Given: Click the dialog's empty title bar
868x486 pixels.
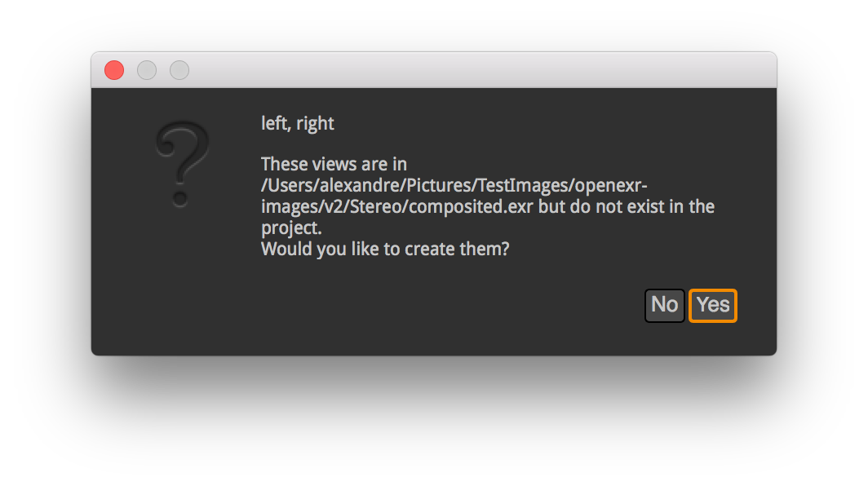Looking at the screenshot, I should pyautogui.click(x=473, y=70).
